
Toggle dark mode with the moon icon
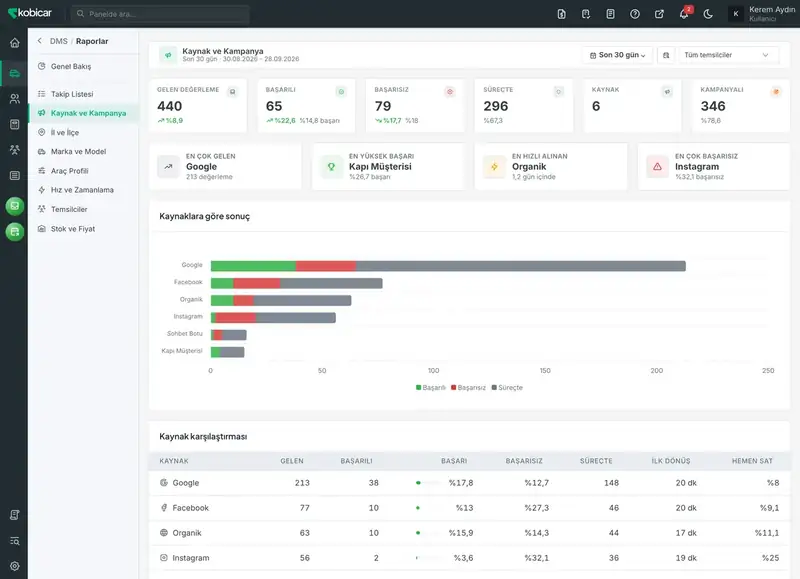click(x=708, y=14)
